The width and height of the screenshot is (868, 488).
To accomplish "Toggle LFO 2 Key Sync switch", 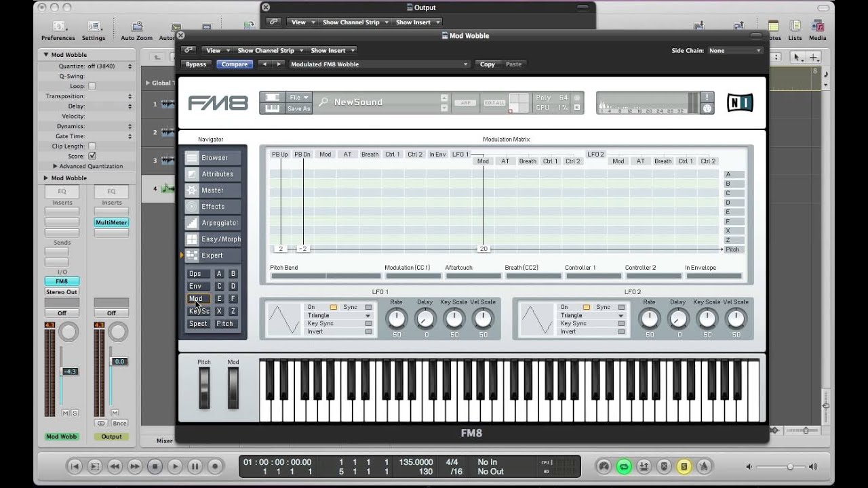I will 621,323.
